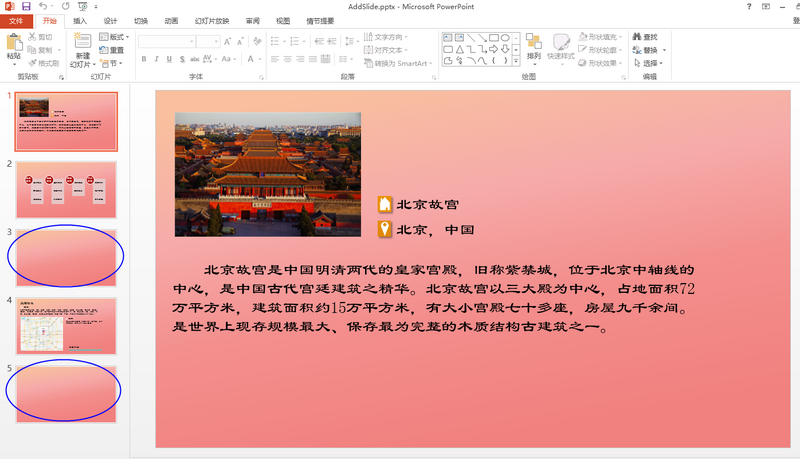Switch to the Design (设计) tab
This screenshot has width=800, height=459.
coord(110,21)
